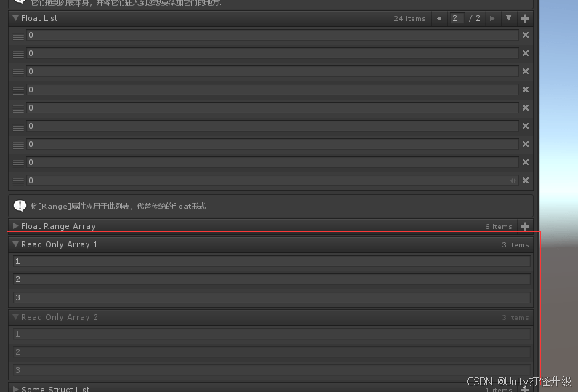Click the 'Read Only Array 1' label
578x392 pixels.
click(x=60, y=244)
